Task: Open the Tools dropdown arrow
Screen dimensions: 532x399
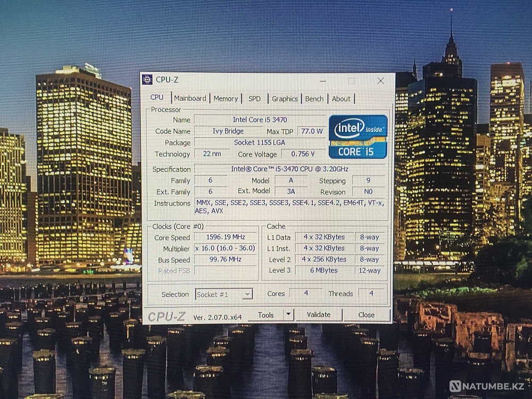Action: 288,315
